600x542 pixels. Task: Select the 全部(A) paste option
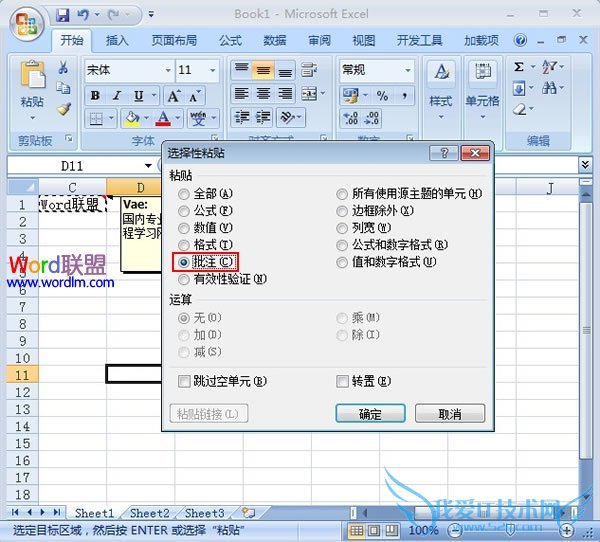coord(206,194)
